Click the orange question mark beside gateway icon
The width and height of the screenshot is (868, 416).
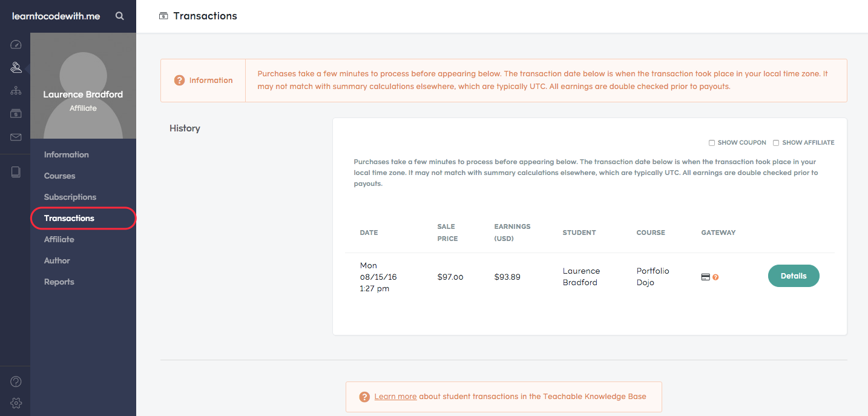click(x=715, y=277)
